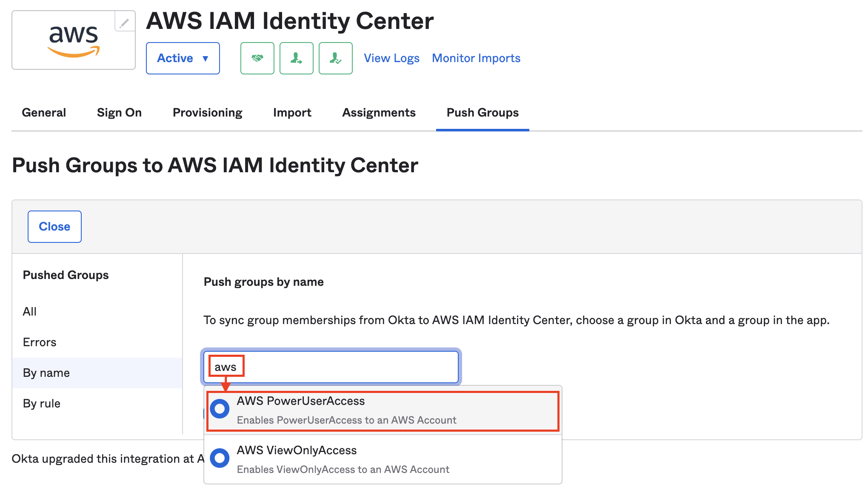Click the AWS logo image
This screenshot has width=868, height=501.
(x=74, y=40)
